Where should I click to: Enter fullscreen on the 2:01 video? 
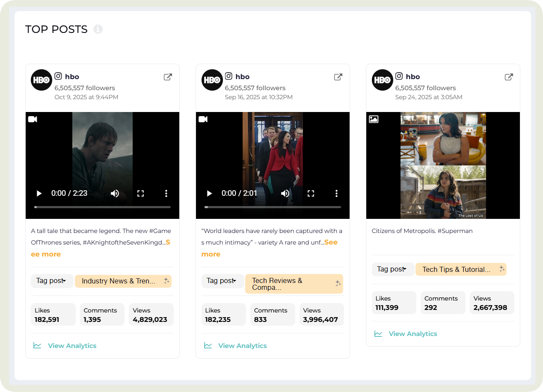(x=311, y=193)
